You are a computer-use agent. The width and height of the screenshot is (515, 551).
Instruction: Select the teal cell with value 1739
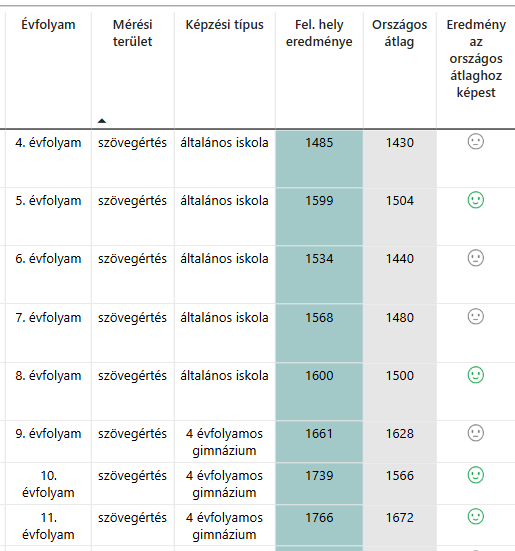coord(319,484)
